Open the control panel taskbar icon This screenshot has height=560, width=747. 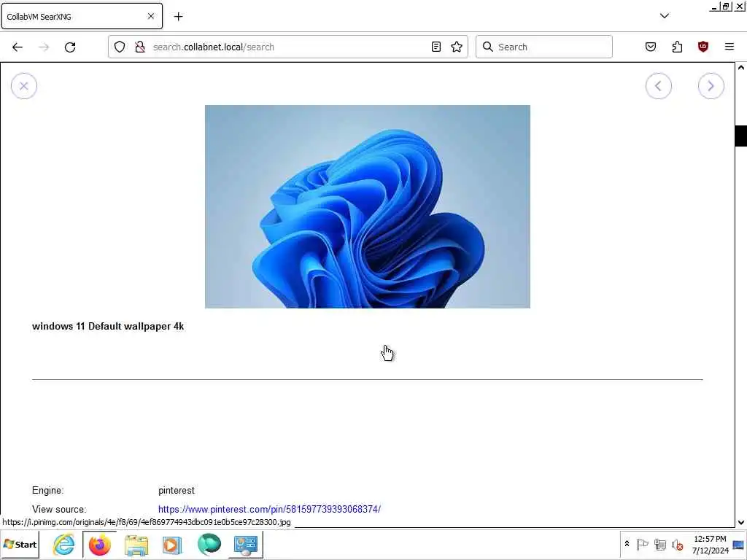(246, 544)
